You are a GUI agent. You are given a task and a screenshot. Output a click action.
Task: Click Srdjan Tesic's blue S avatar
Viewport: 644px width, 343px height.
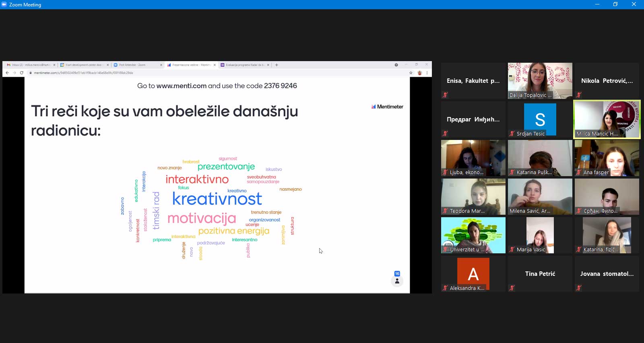pyautogui.click(x=540, y=119)
